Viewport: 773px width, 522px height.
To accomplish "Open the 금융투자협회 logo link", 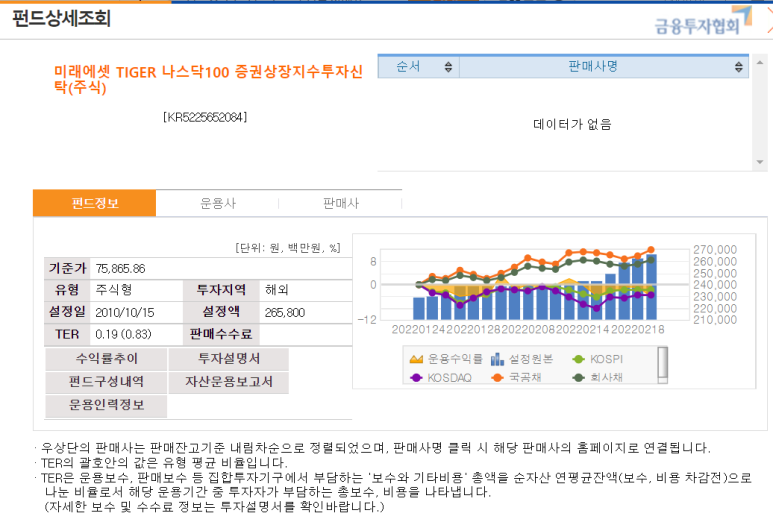I will tap(703, 21).
